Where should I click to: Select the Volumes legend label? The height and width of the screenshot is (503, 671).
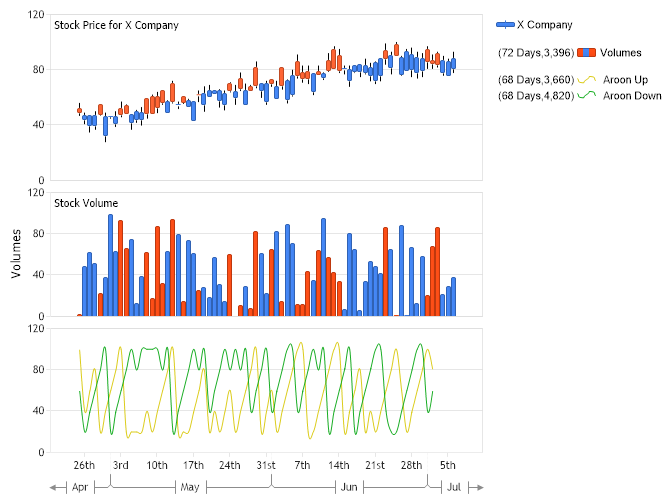pyautogui.click(x=621, y=52)
